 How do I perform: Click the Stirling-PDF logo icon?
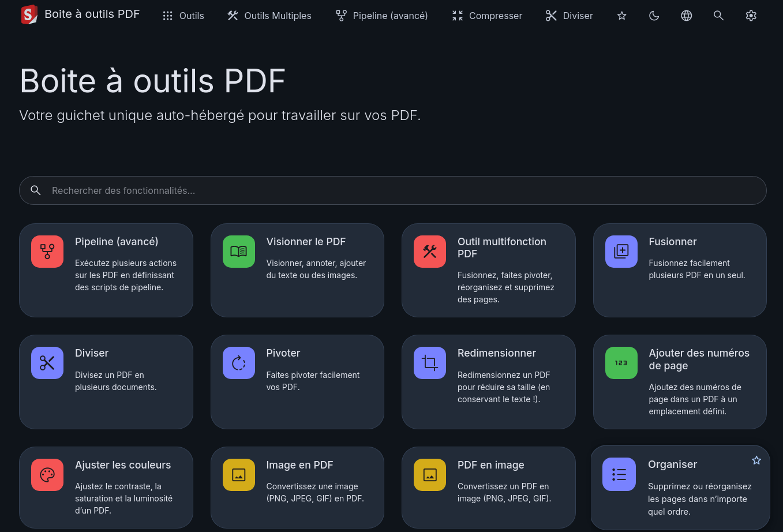29,14
